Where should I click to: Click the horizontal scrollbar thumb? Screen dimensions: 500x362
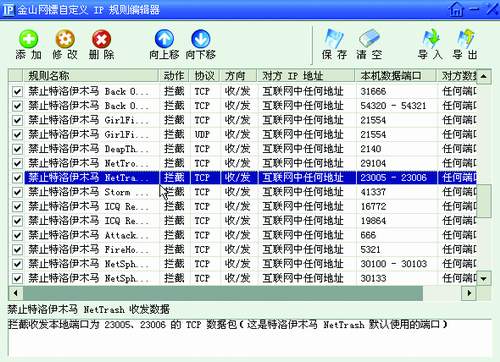[223, 293]
